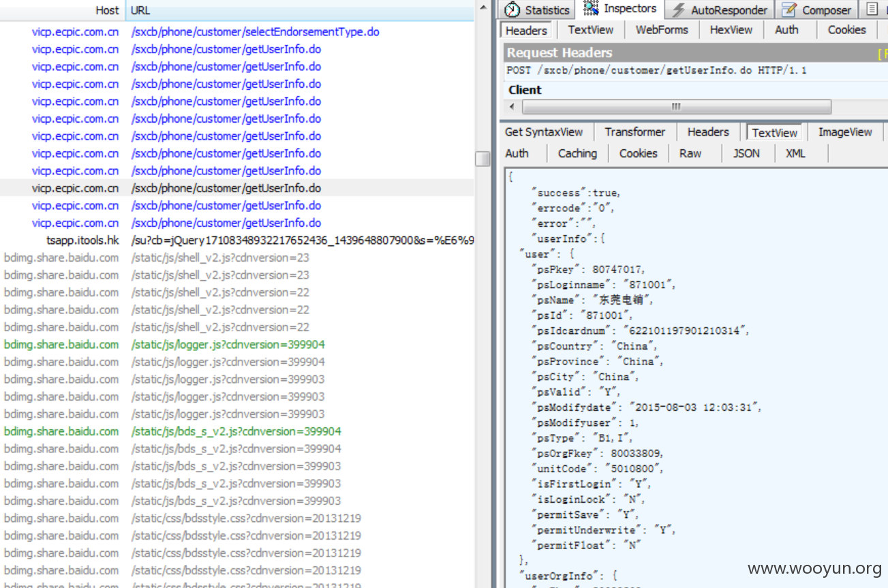888x588 pixels.
Task: Click the Request Headers title bar
Action: click(x=695, y=52)
